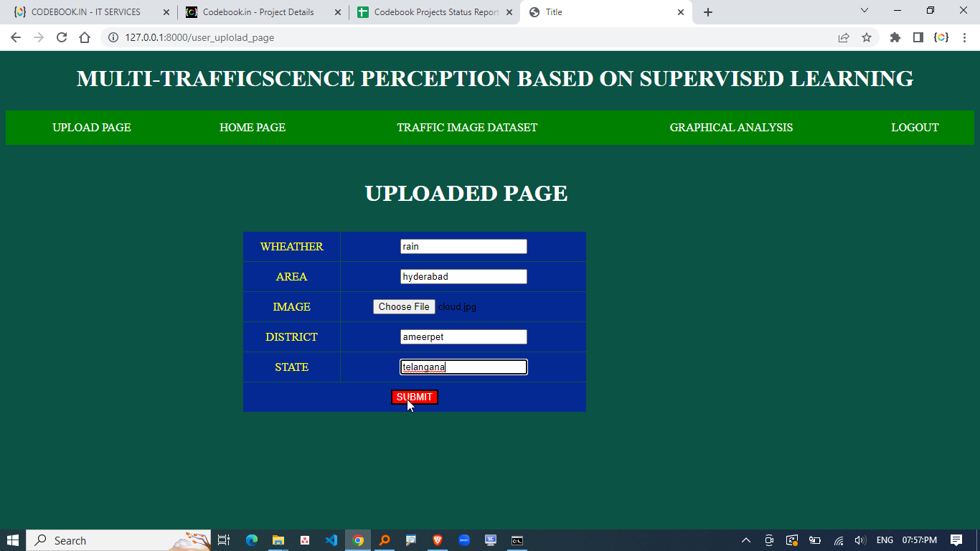Viewport: 980px width, 551px height.
Task: Open a new browser tab
Action: [708, 12]
